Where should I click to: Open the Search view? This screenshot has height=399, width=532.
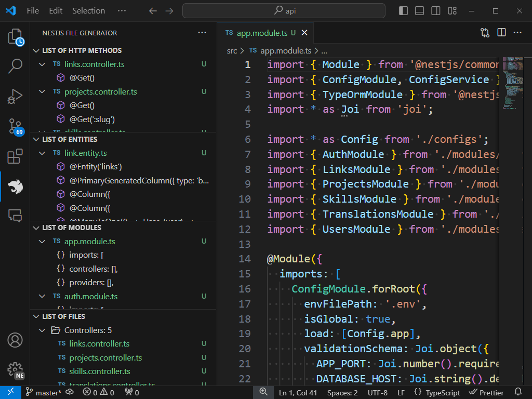click(16, 66)
